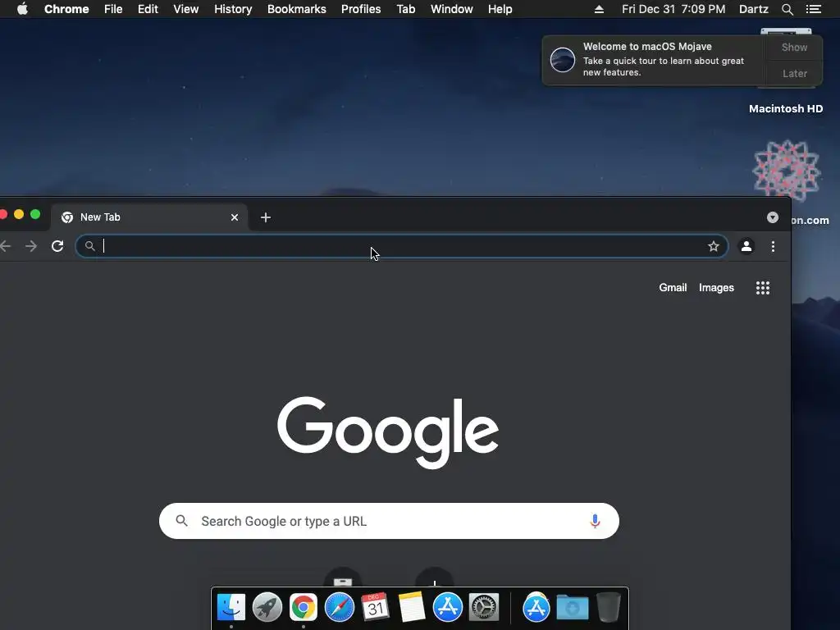Open the Chrome application menu
The height and width of the screenshot is (630, 840).
coord(66,9)
